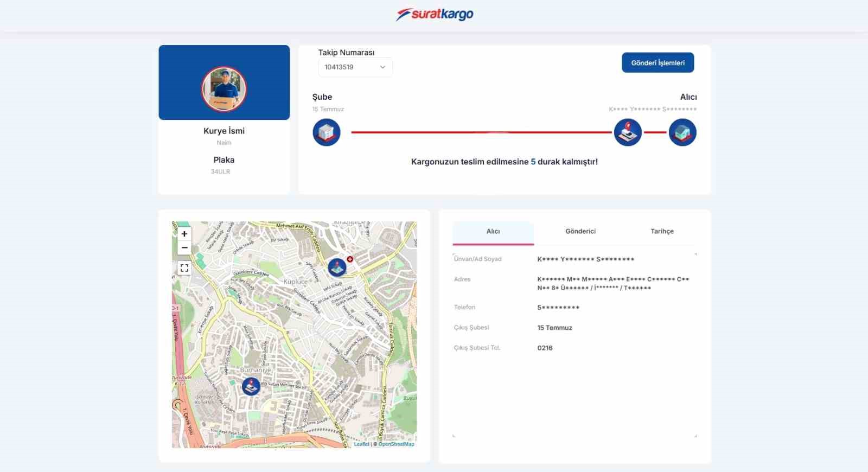Click the Çıkış Şubesi Tel. value 0216
Image resolution: width=868 pixels, height=472 pixels.
pyautogui.click(x=545, y=348)
